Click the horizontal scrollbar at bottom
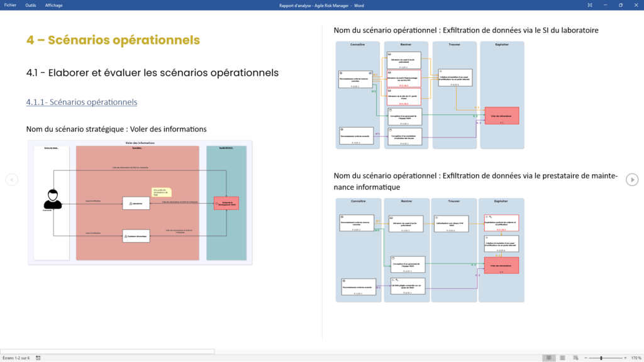 click(x=107, y=351)
